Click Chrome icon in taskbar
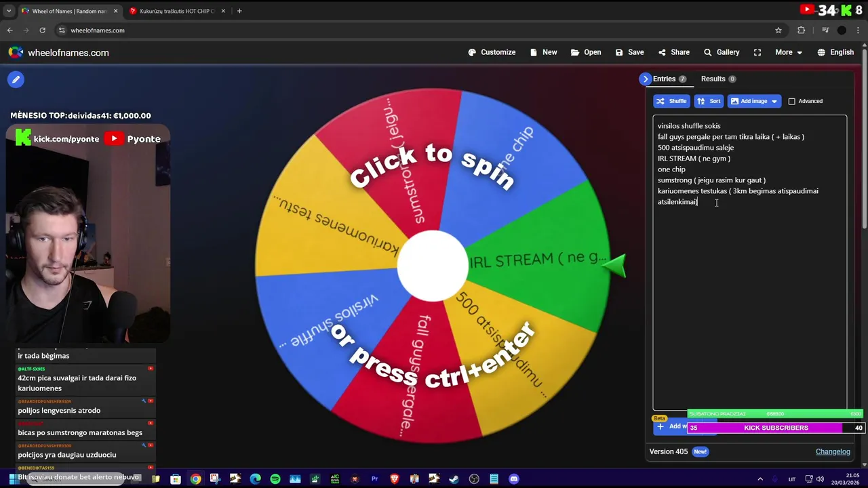This screenshot has height=488, width=868. click(195, 479)
